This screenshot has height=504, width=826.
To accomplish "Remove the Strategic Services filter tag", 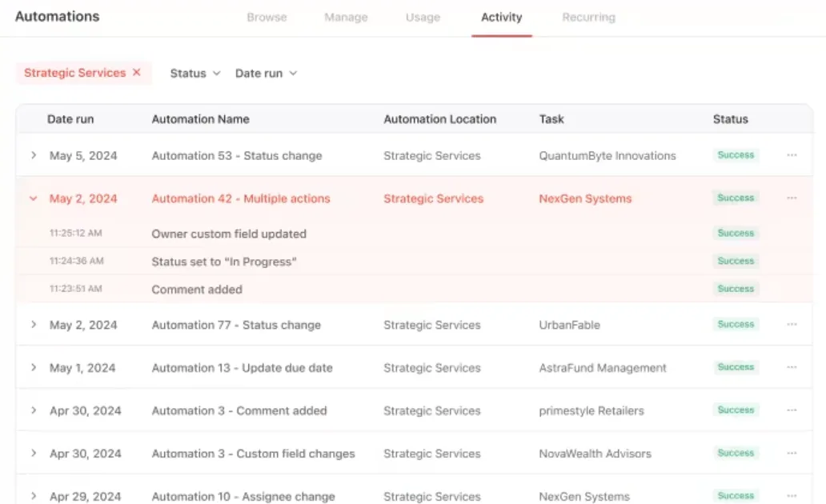I will (136, 72).
